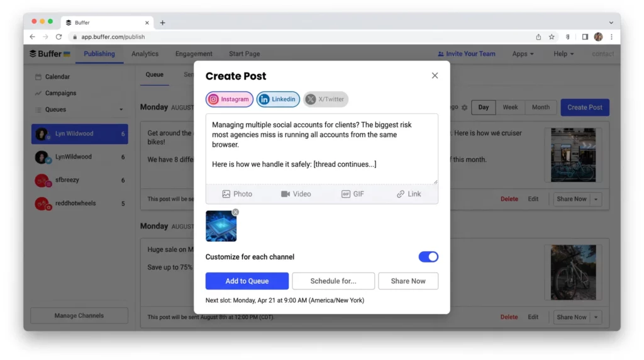Toggle Customize for each channel switch

pyautogui.click(x=428, y=257)
